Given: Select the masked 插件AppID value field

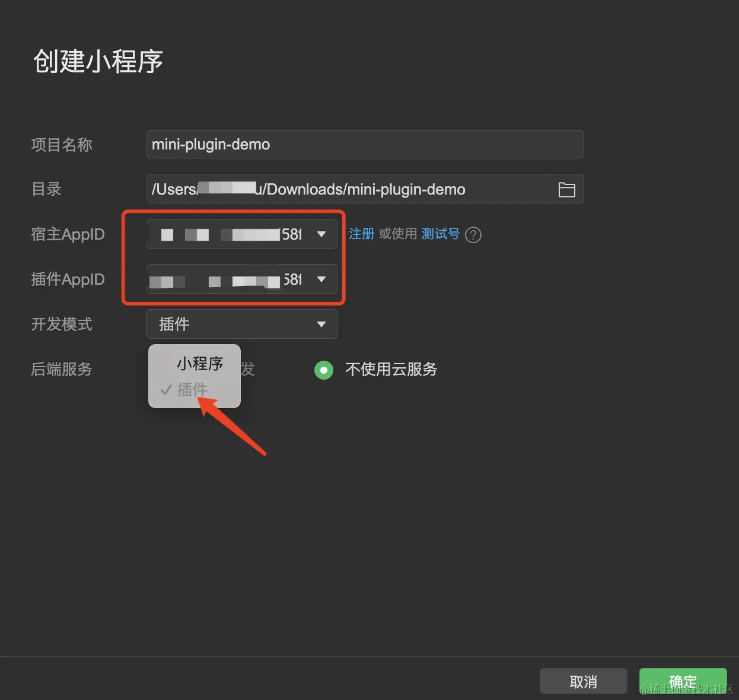Looking at the screenshot, I should 231,279.
